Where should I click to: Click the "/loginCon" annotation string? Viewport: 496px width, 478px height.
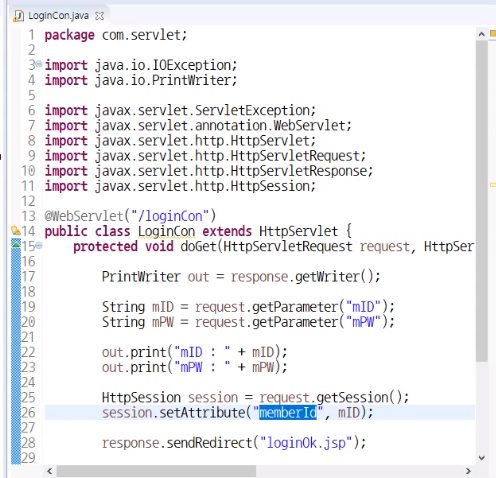tap(174, 216)
